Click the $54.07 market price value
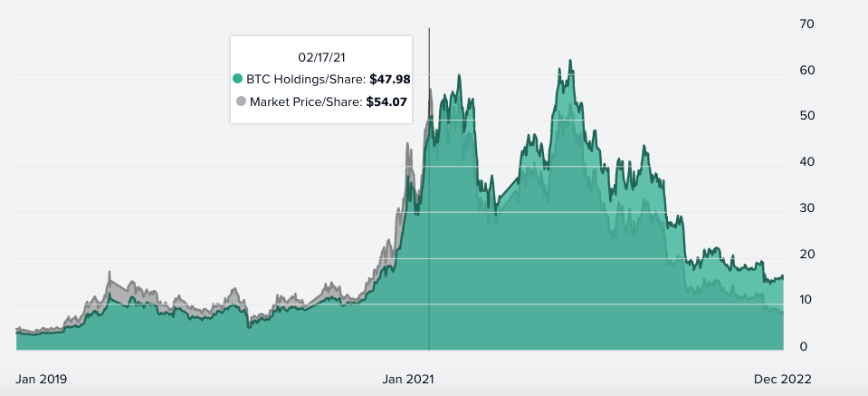The image size is (868, 396). point(386,101)
